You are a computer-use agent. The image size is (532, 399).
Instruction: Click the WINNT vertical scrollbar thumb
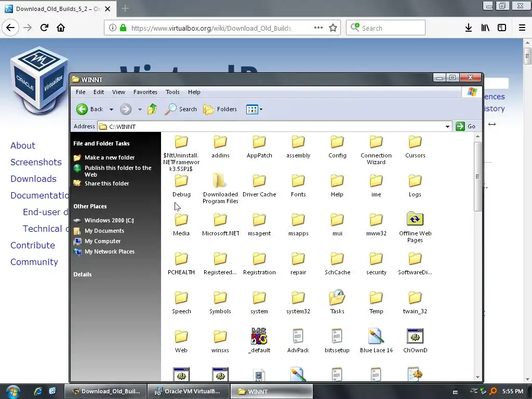pyautogui.click(x=477, y=177)
